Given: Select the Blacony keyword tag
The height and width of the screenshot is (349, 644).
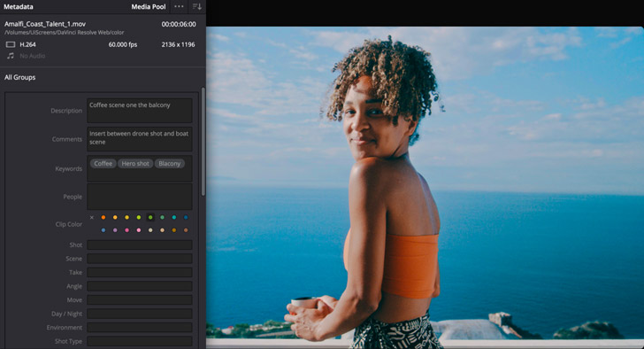Looking at the screenshot, I should 169,164.
